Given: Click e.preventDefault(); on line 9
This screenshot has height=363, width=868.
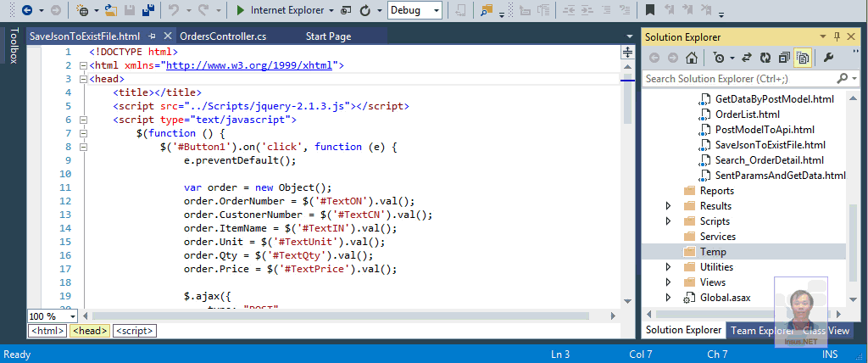Looking at the screenshot, I should pyautogui.click(x=240, y=160).
